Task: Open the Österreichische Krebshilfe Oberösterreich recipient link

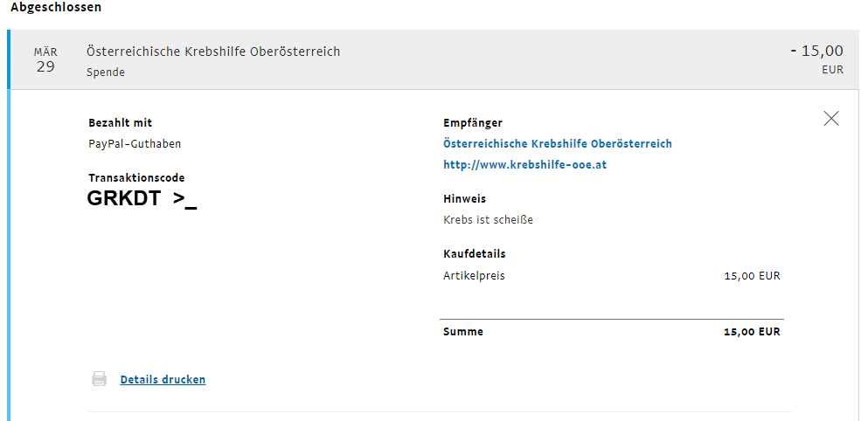Action: click(558, 144)
